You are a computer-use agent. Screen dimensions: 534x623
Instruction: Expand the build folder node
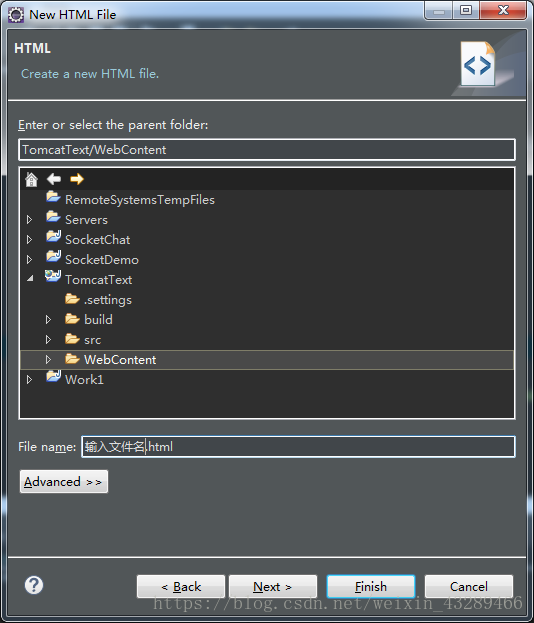(48, 319)
